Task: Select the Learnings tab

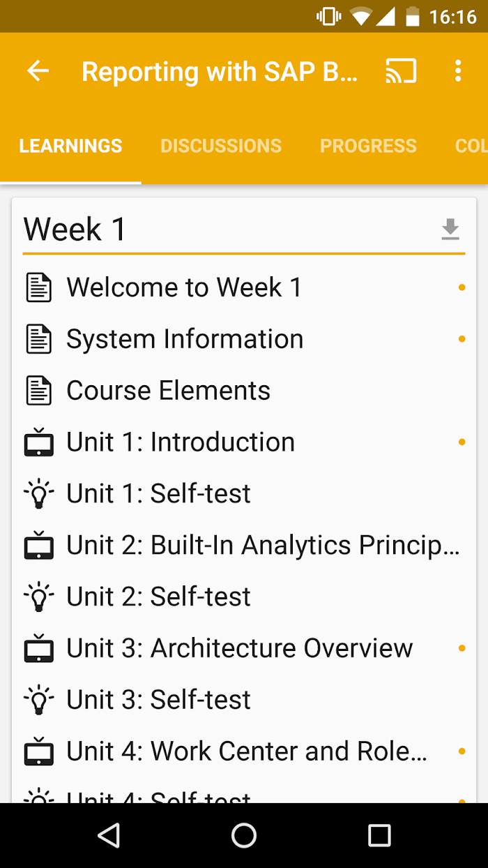Action: point(70,146)
